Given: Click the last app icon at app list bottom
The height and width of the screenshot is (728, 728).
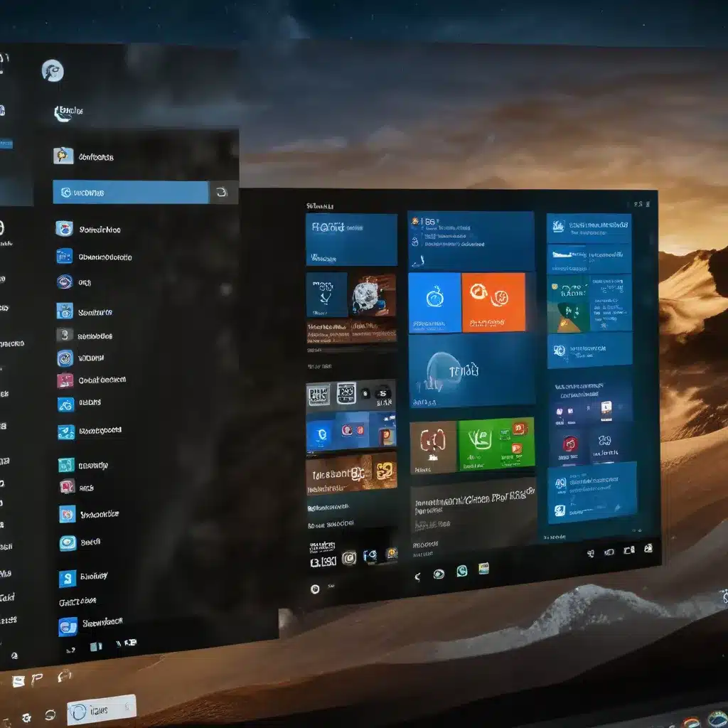Looking at the screenshot, I should coord(68,626).
